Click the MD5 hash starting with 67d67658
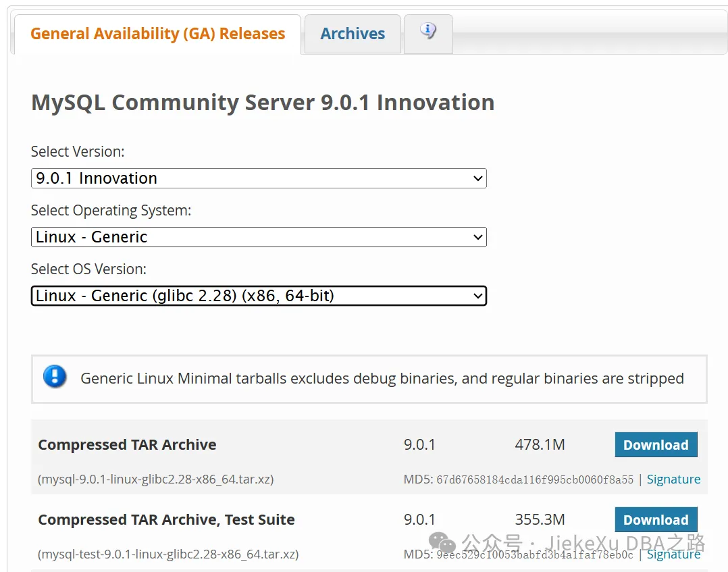 pyautogui.click(x=535, y=479)
